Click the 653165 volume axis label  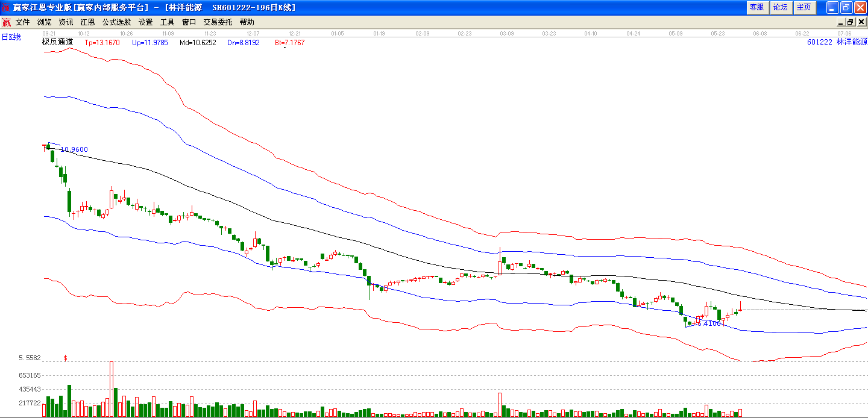(x=29, y=375)
